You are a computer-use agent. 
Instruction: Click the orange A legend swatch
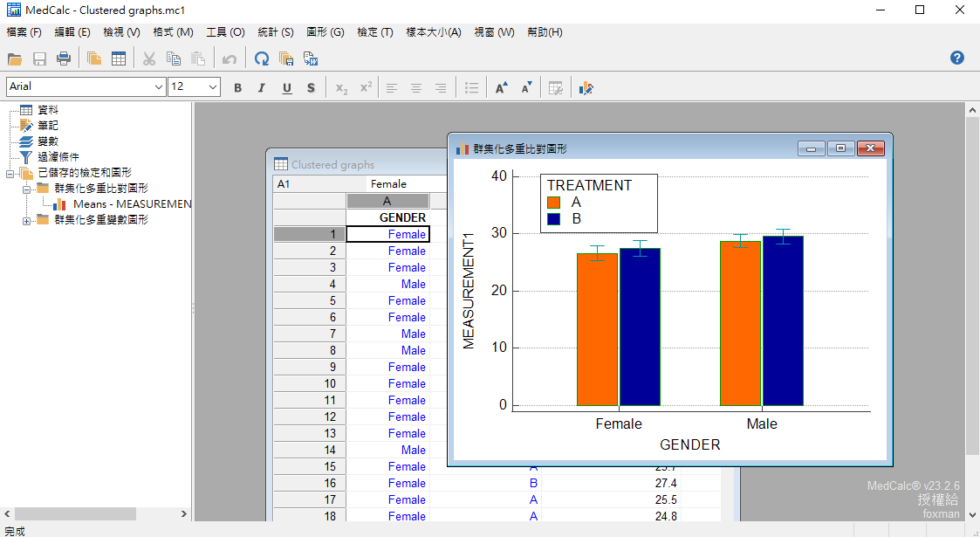click(x=554, y=203)
